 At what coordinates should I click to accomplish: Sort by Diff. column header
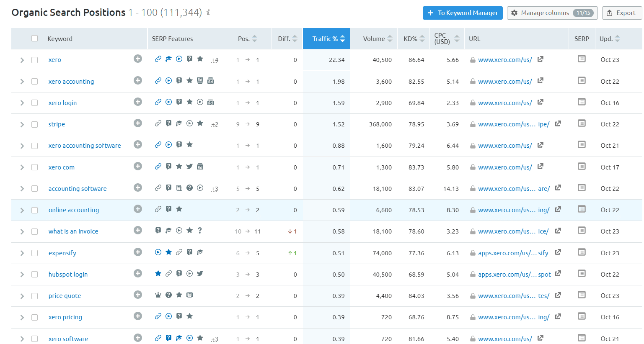point(287,39)
